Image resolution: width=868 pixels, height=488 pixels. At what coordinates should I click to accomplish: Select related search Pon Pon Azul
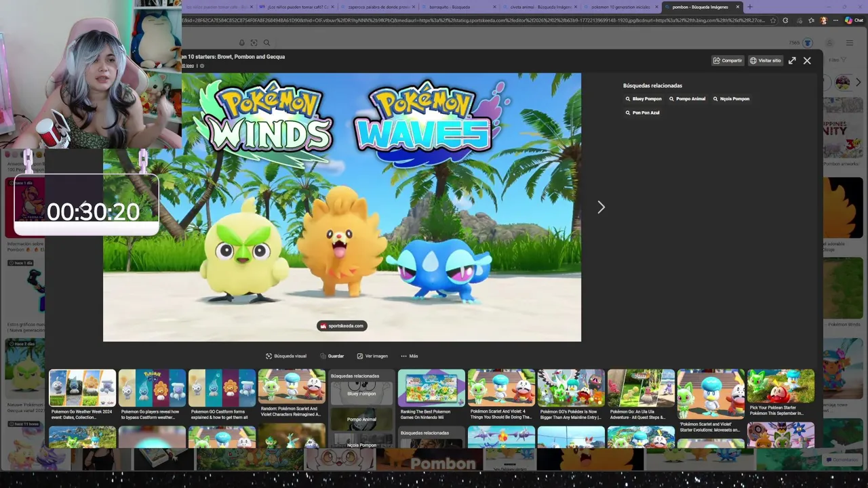[x=642, y=113]
